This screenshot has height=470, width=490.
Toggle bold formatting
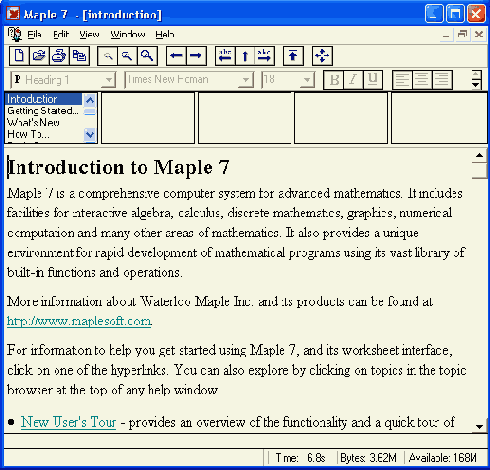coord(334,80)
